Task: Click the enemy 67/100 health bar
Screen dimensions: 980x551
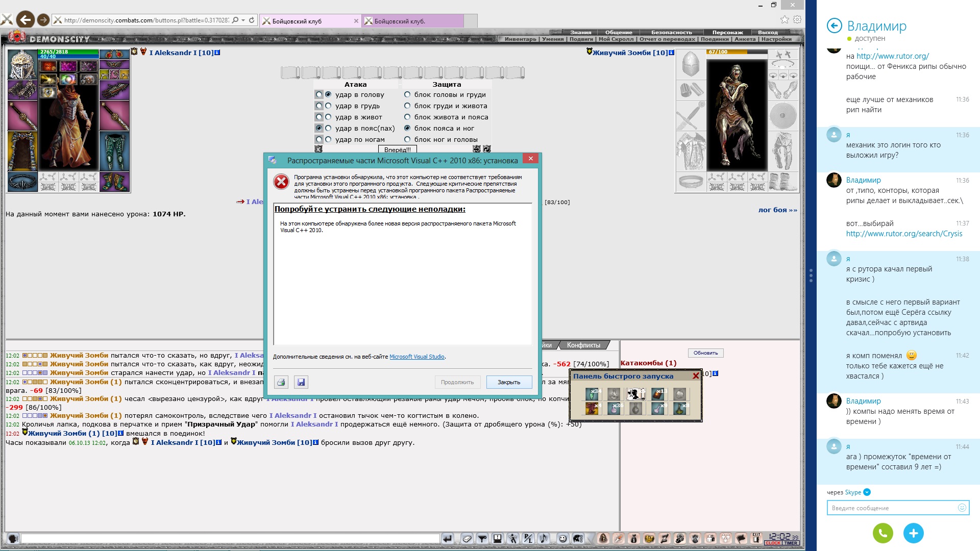Action: tap(737, 52)
